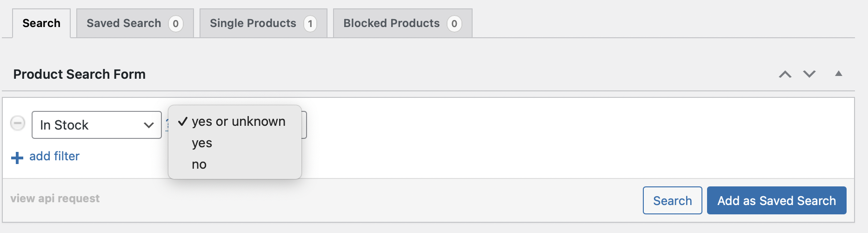Image resolution: width=868 pixels, height=233 pixels.
Task: Click the Single Products count badge
Action: pyautogui.click(x=310, y=24)
